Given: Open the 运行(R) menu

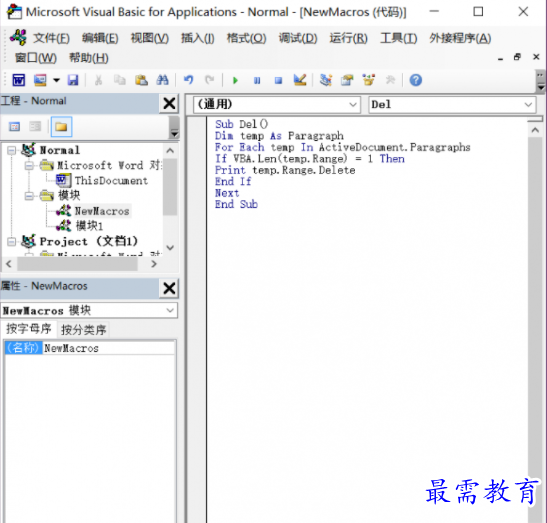Looking at the screenshot, I should pyautogui.click(x=349, y=38).
